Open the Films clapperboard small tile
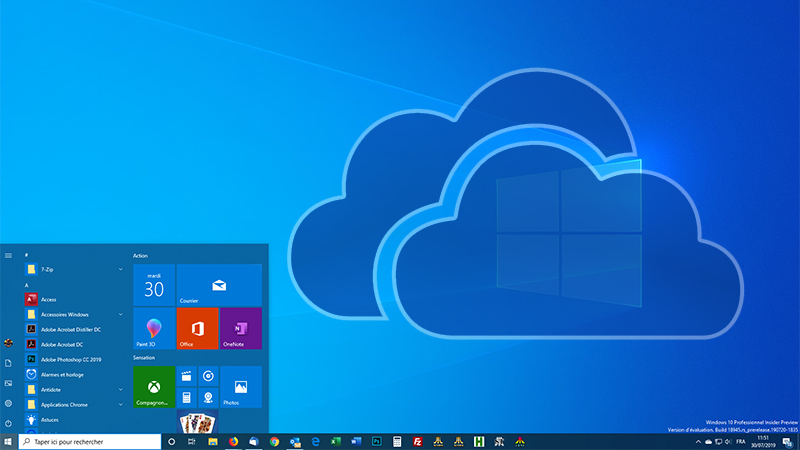 (x=187, y=376)
